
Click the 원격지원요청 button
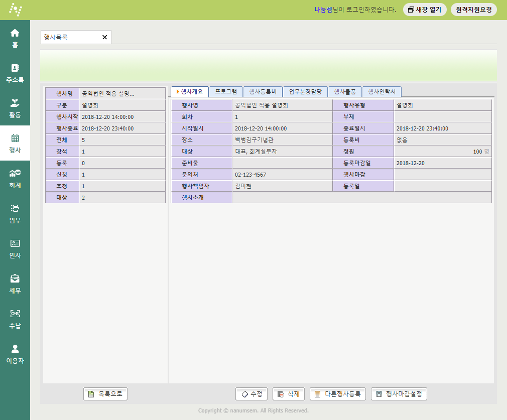coord(474,10)
